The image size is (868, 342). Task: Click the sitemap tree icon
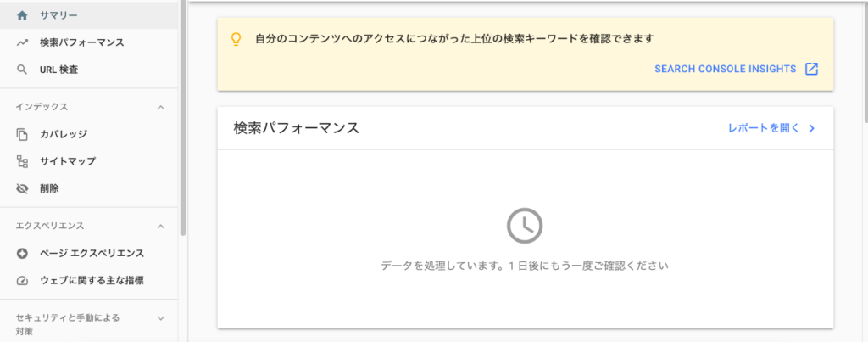coord(22,160)
